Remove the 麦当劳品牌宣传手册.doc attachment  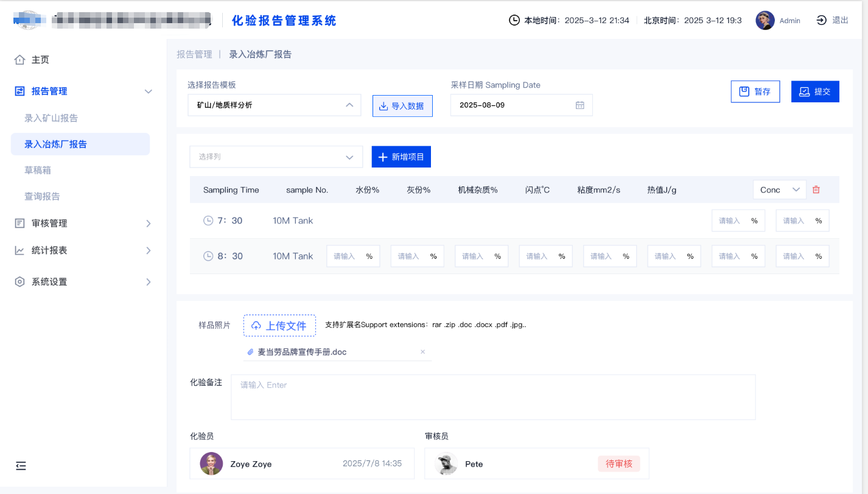pyautogui.click(x=422, y=351)
